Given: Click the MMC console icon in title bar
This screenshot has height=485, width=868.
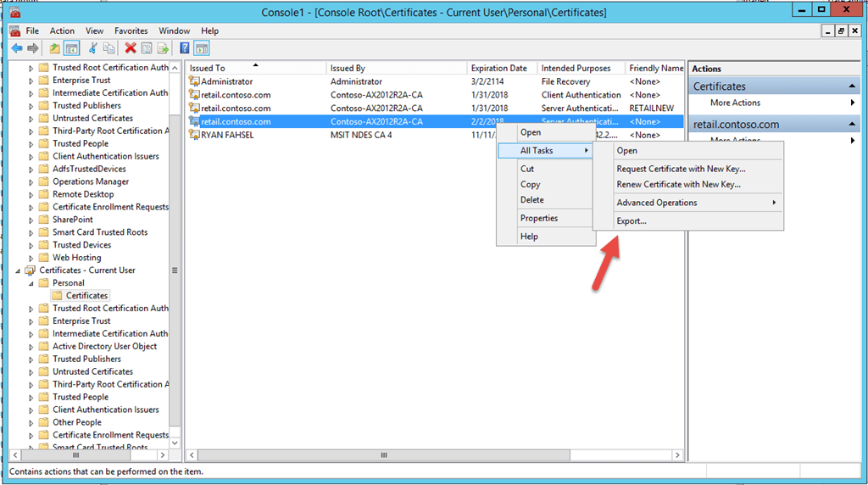Looking at the screenshot, I should pyautogui.click(x=15, y=12).
